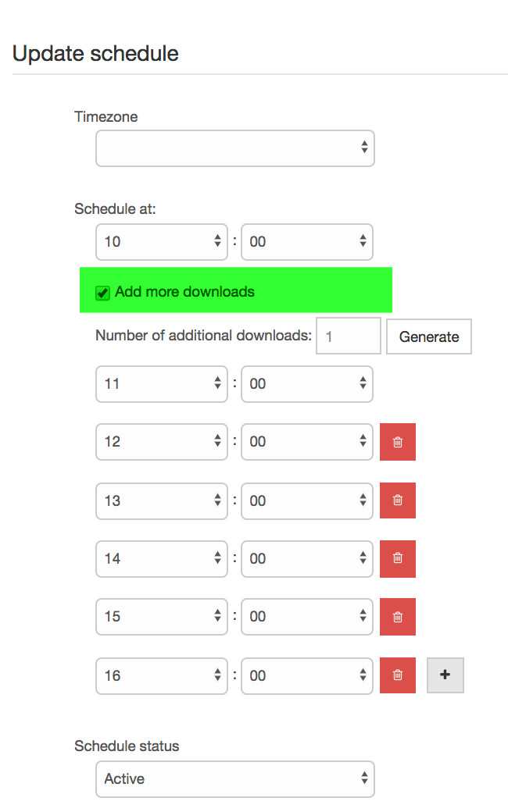Screen dimensions: 508x812
Task: Open the minute dropdown beside hour 13
Action: pyautogui.click(x=307, y=500)
